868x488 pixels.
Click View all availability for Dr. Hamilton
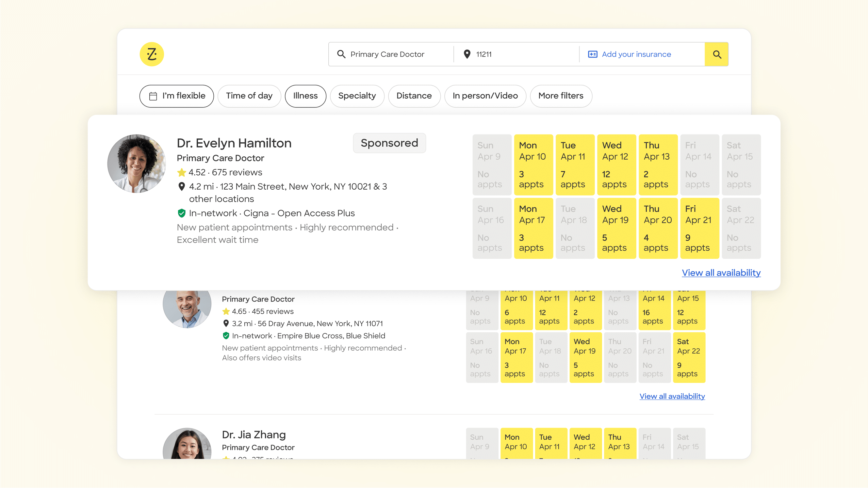pyautogui.click(x=721, y=273)
